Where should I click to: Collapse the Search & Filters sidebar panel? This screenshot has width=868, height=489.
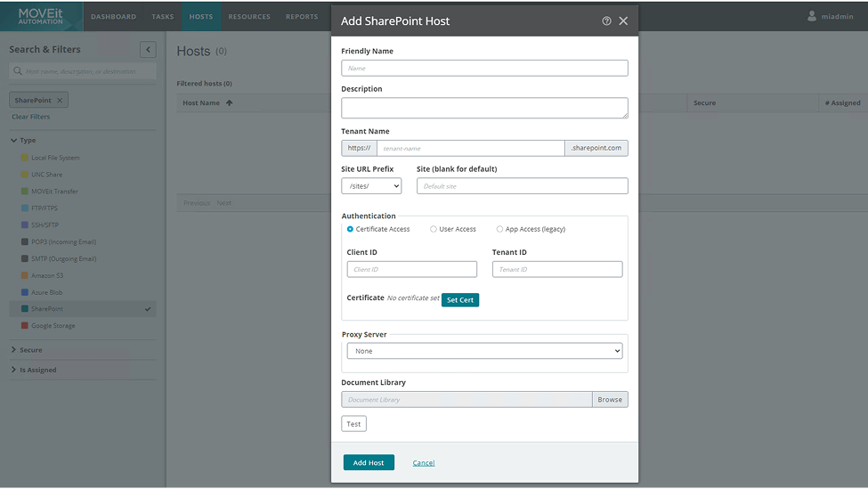pos(148,50)
